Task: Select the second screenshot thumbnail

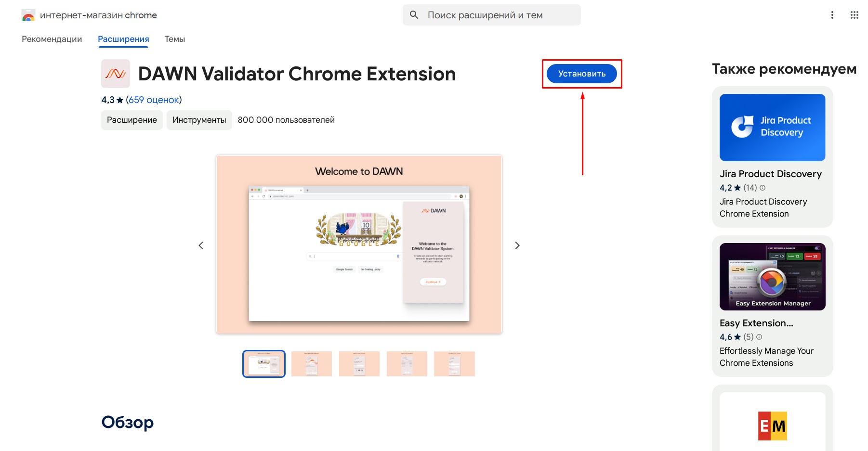Action: (x=312, y=364)
